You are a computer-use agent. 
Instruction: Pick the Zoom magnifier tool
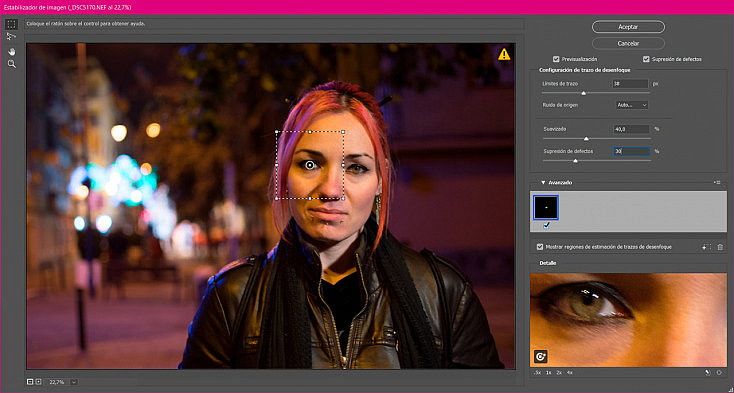click(x=12, y=64)
